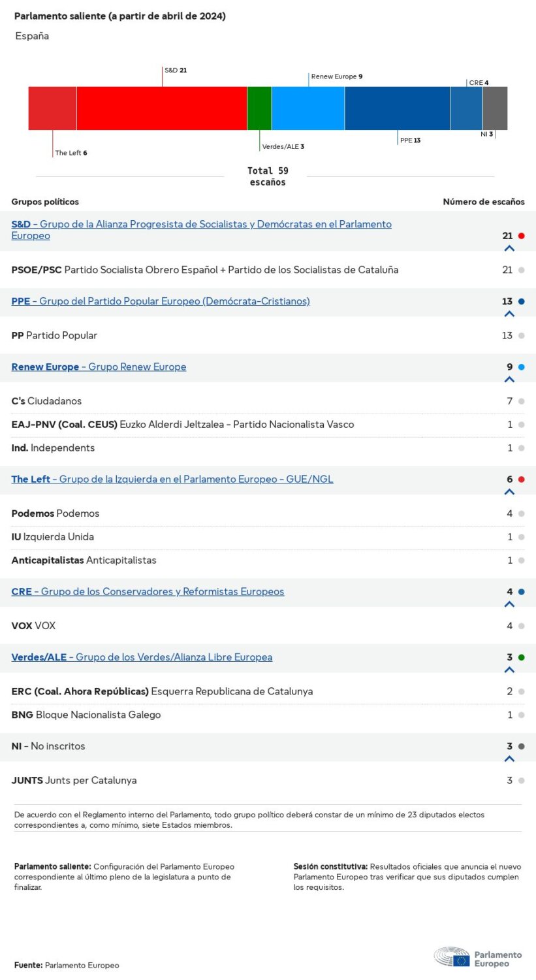Open the S&D group link
Screen dimensions: 536x980
(x=201, y=224)
